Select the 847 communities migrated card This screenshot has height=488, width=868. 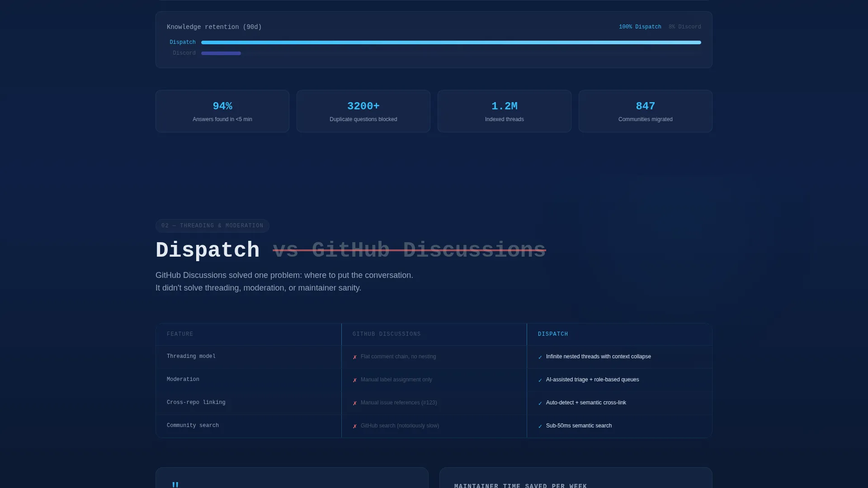(x=646, y=111)
